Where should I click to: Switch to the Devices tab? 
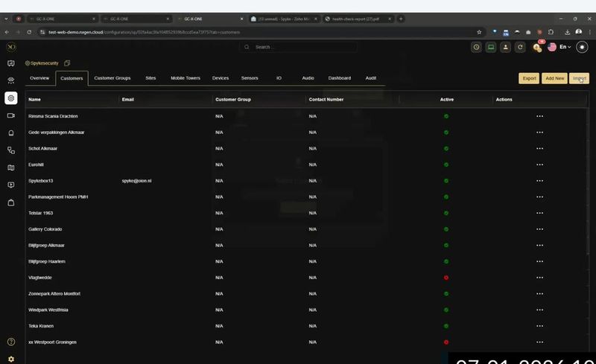point(221,78)
